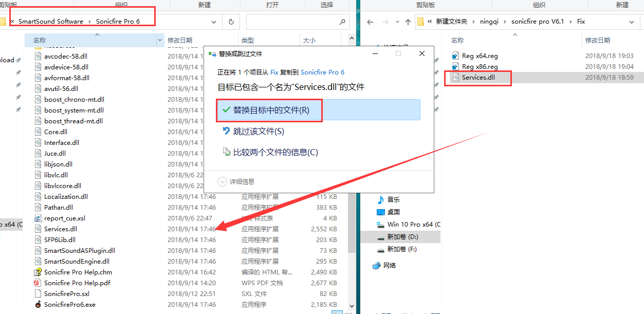The image size is (644, 314).
Task: Click the scroll down arrow in the left file list
Action: click(352, 306)
